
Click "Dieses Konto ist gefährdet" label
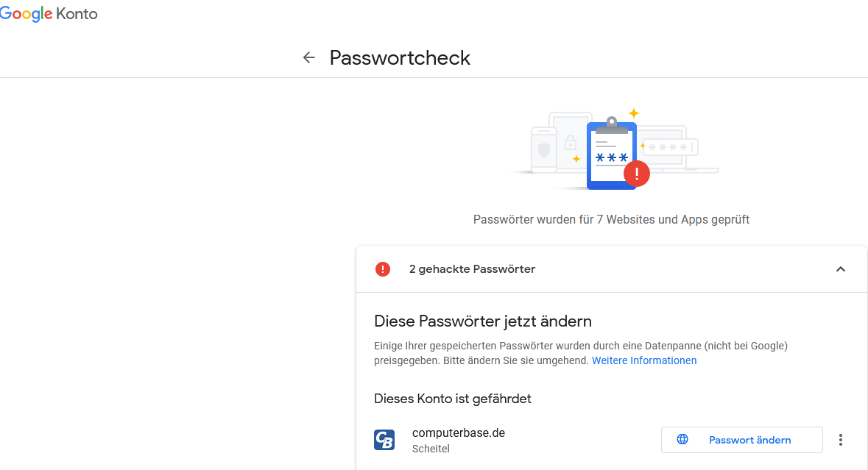tap(453, 399)
